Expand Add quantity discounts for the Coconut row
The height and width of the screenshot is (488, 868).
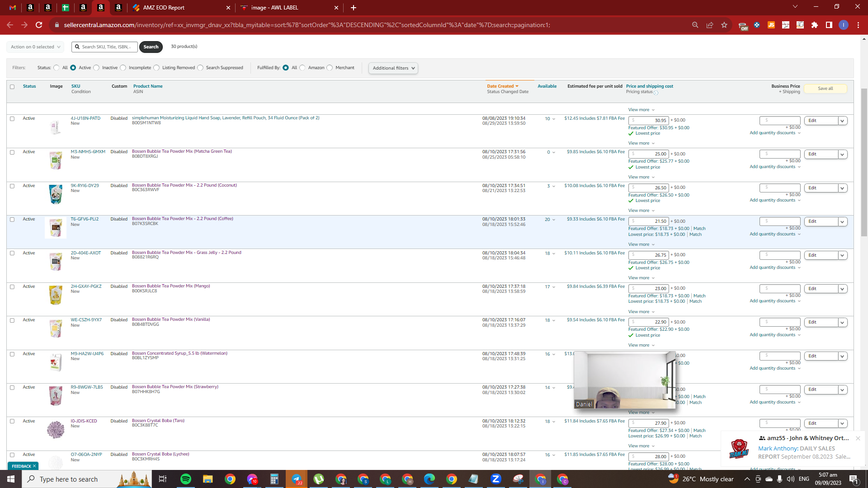click(x=775, y=200)
